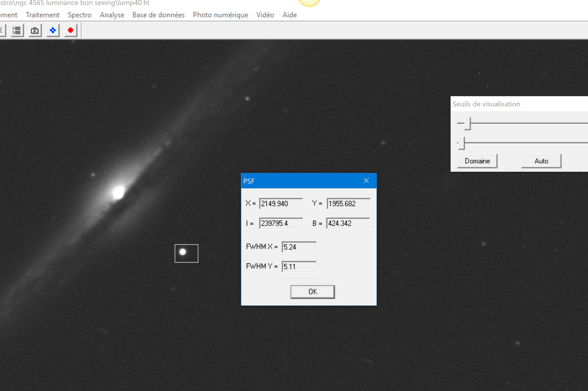Click the Domaine button
This screenshot has width=588, height=391.
coord(477,161)
